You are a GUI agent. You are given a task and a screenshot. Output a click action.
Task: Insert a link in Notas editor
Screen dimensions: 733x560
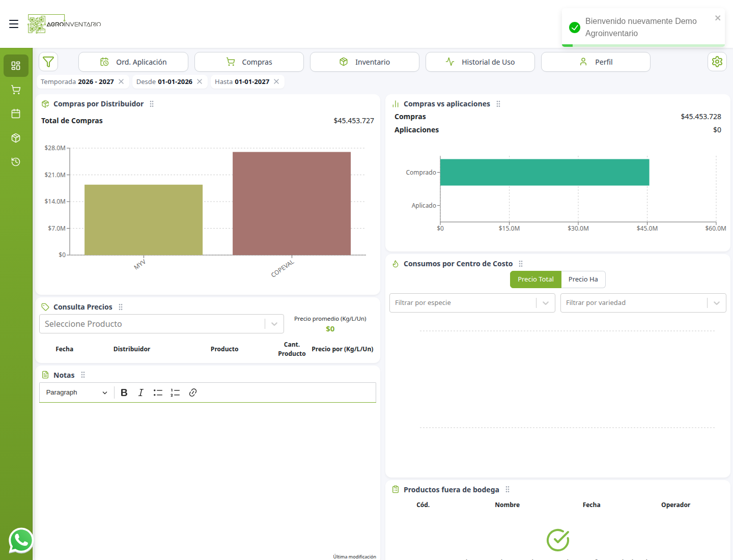point(193,393)
